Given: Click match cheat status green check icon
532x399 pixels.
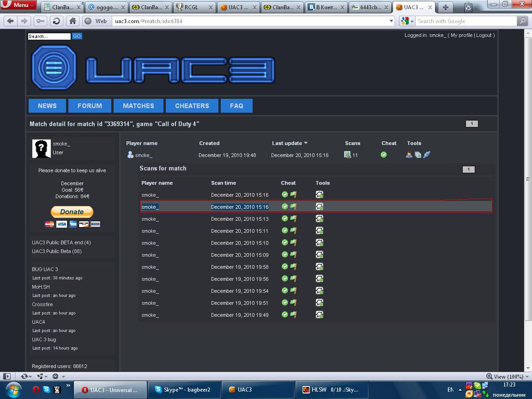Looking at the screenshot, I should (x=383, y=155).
